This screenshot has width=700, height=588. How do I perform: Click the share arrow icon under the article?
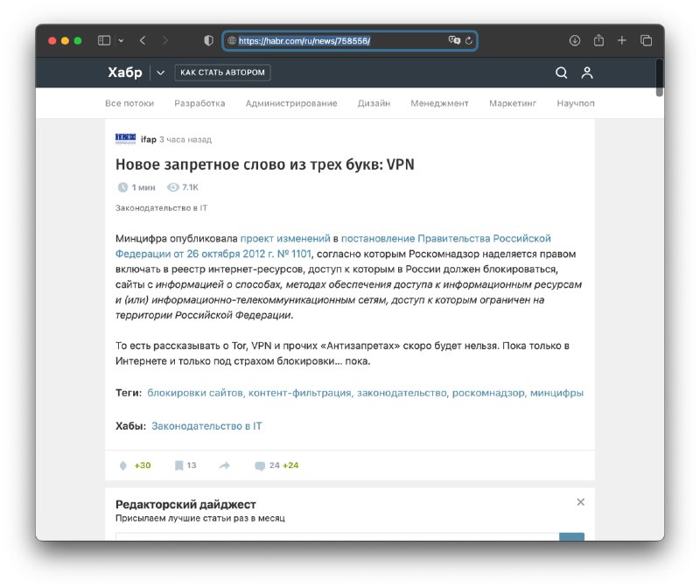(x=225, y=465)
